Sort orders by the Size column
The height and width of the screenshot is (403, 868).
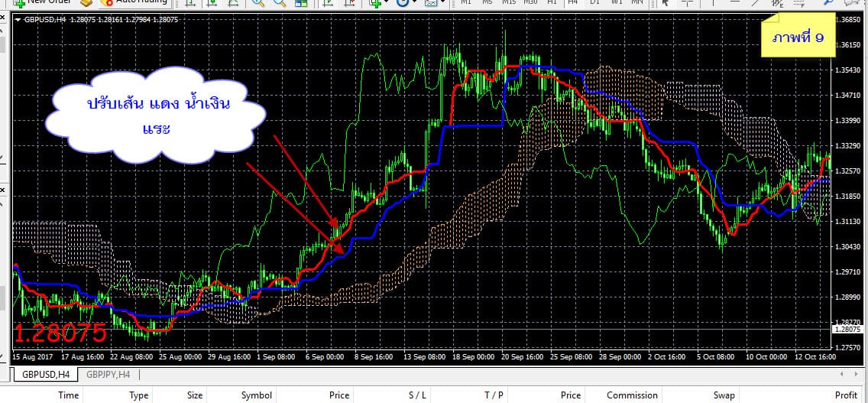click(x=195, y=395)
